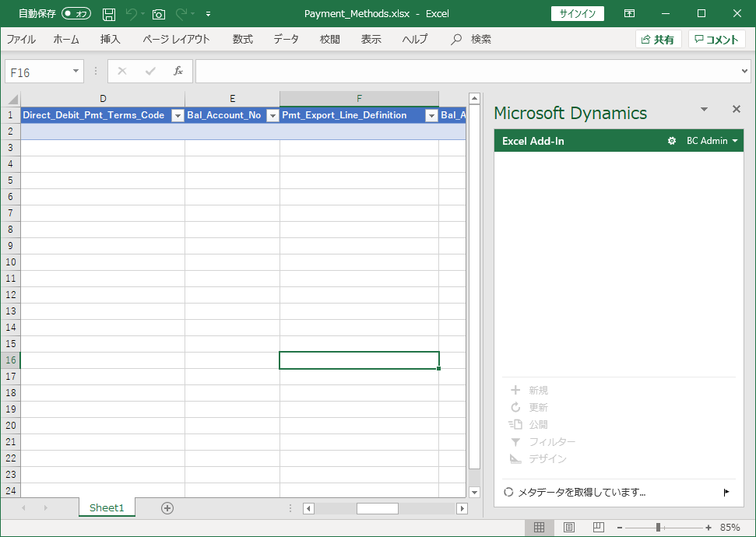Click the zoom slider handle
Viewport: 756px width, 537px height.
coord(658,528)
